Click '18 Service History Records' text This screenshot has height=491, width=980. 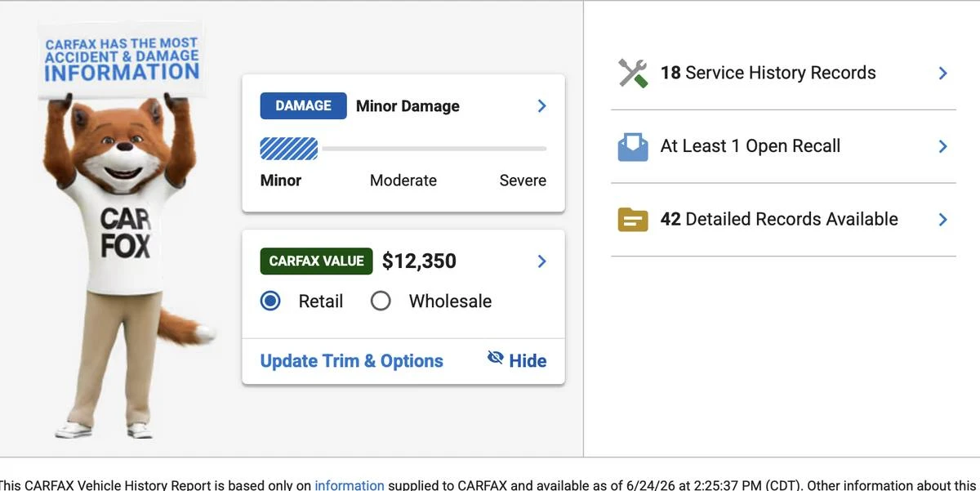(x=768, y=73)
